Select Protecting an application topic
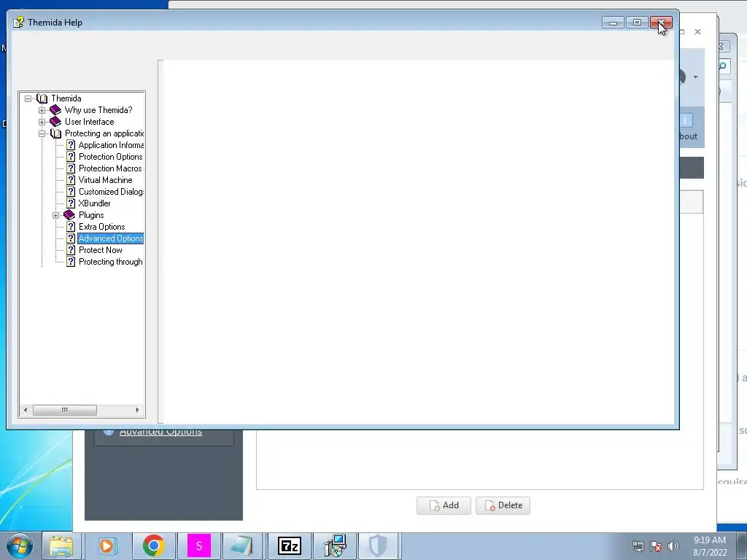The image size is (747, 560). coord(104,133)
